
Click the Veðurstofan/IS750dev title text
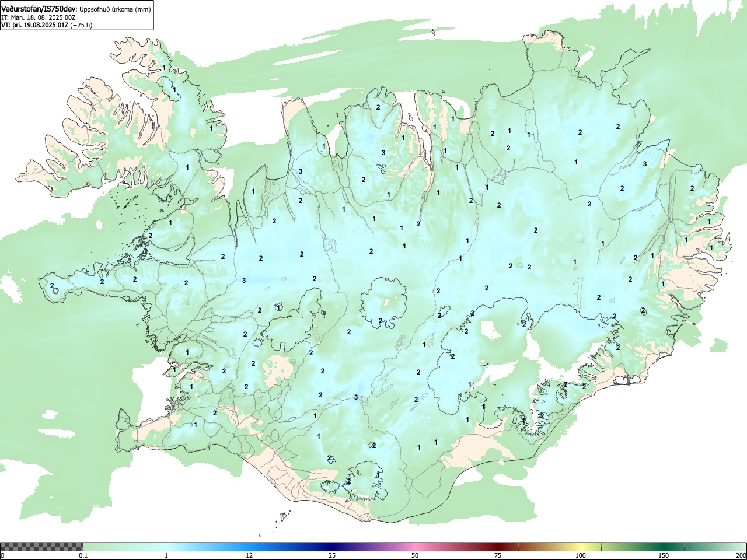39,8
